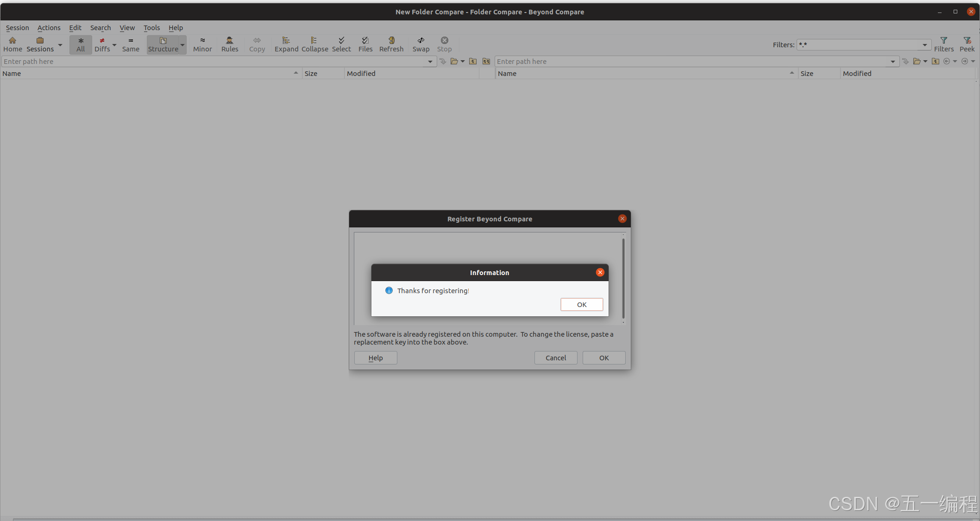Close the Register Beyond Compare dialog
980x521 pixels.
pos(622,219)
